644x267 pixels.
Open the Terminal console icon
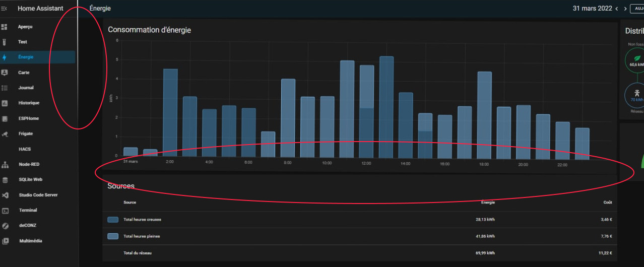pyautogui.click(x=5, y=211)
